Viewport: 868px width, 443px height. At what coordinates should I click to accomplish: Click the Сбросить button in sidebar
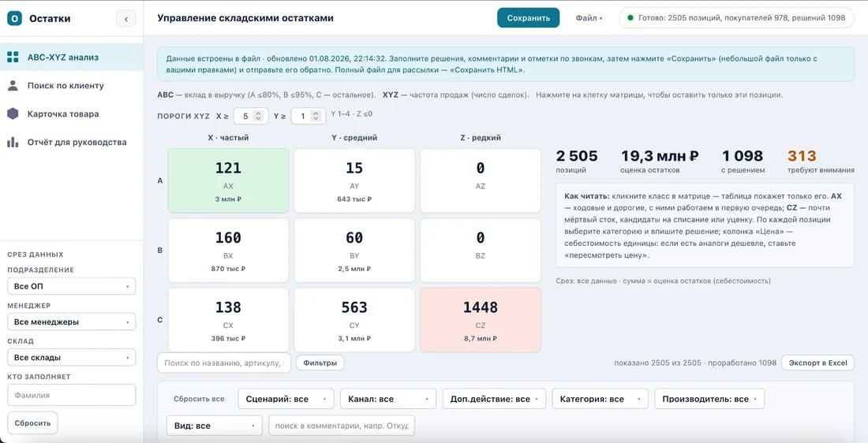[32, 423]
